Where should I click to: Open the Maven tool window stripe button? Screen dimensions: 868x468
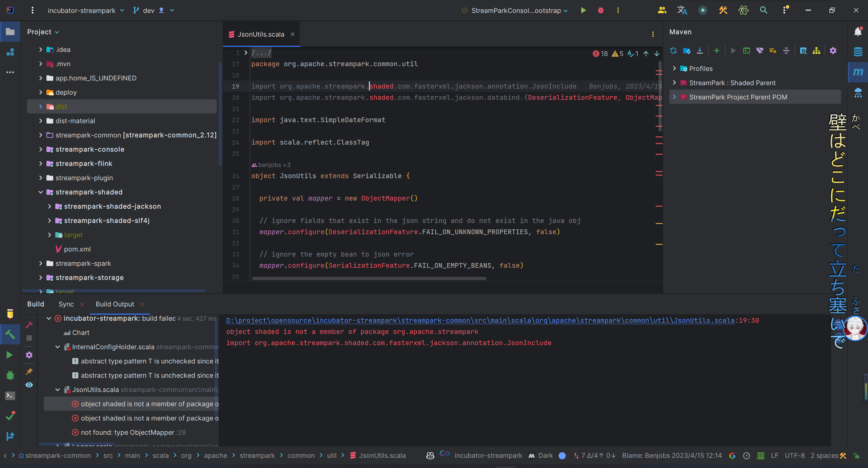click(x=858, y=72)
